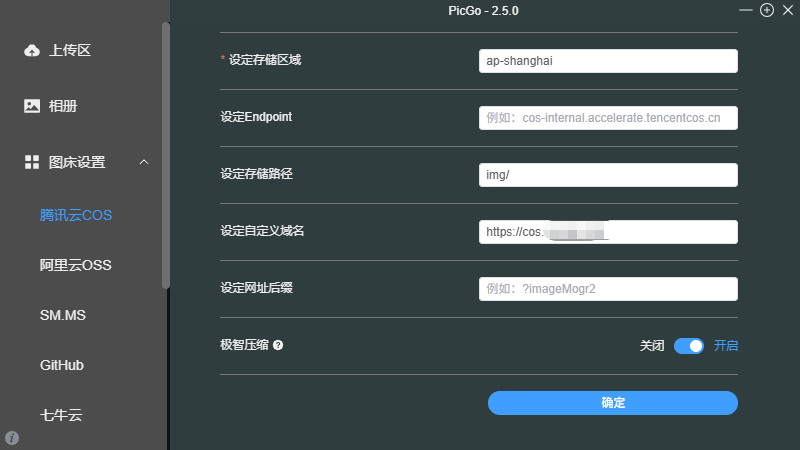The width and height of the screenshot is (800, 450).
Task: Click the upload area cloud icon
Action: click(32, 50)
